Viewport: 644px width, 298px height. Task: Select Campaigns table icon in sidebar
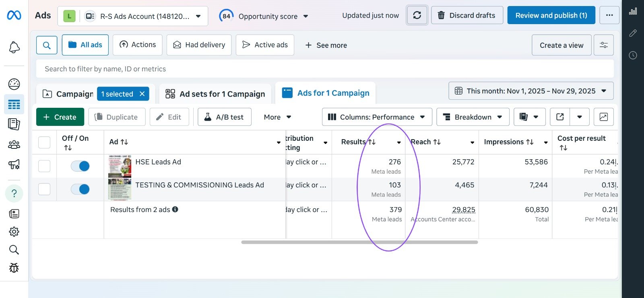pos(14,105)
